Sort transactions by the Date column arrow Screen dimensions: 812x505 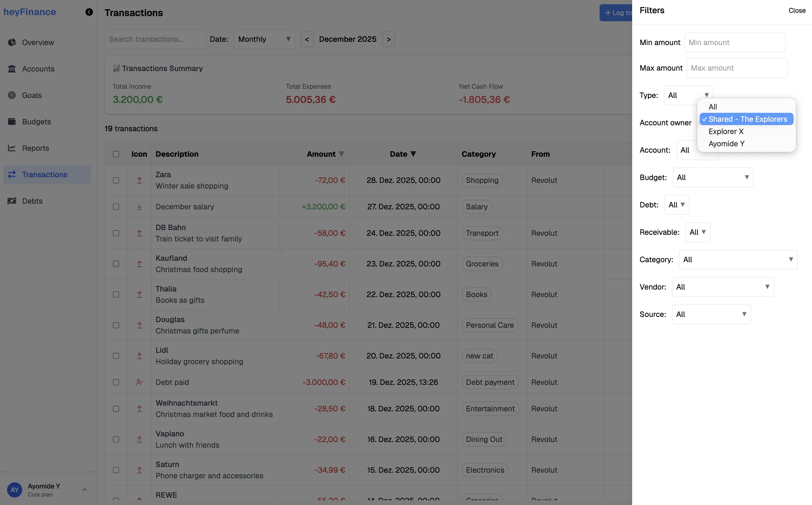click(414, 154)
